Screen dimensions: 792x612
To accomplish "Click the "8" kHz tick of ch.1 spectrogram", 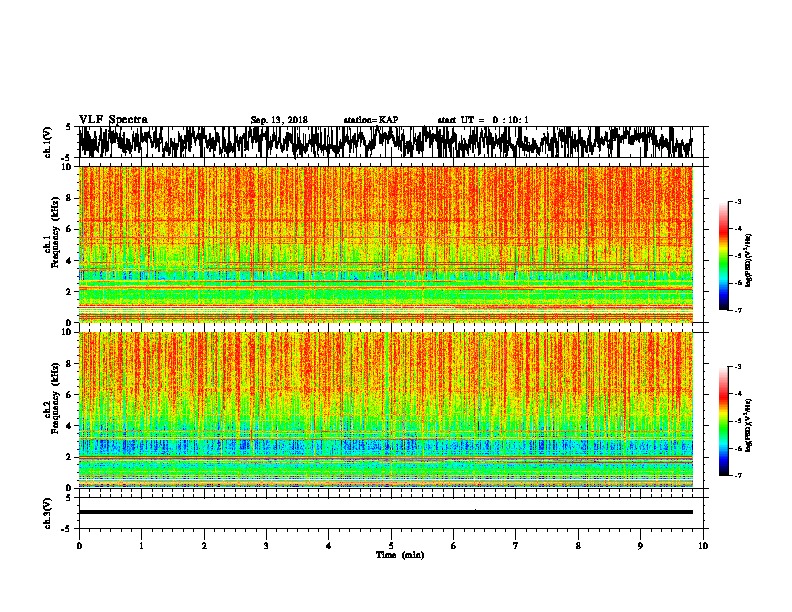I will click(x=70, y=198).
